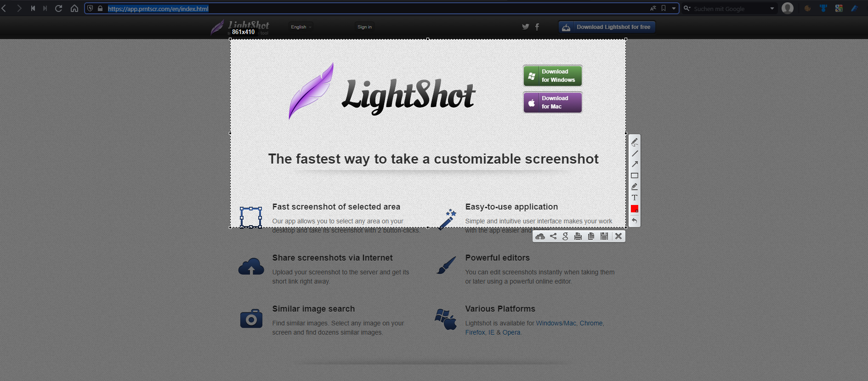Image resolution: width=868 pixels, height=381 pixels.
Task: Click the fast forward navigation button
Action: click(x=45, y=8)
